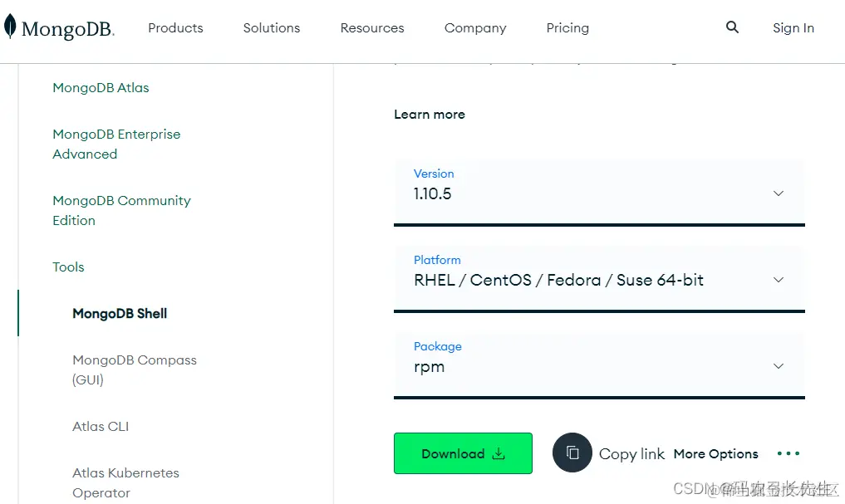Click the MongoDB leaf logo
The width and height of the screenshot is (845, 504).
tap(11, 27)
